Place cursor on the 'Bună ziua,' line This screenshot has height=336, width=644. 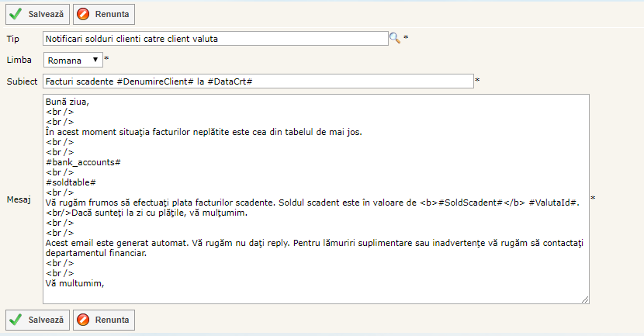pyautogui.click(x=68, y=102)
